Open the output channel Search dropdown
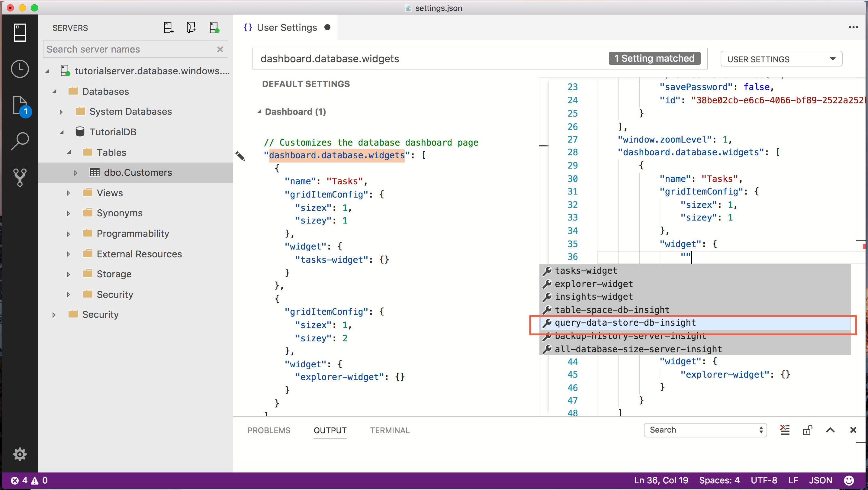Screen dimensions: 868x490 point(705,430)
